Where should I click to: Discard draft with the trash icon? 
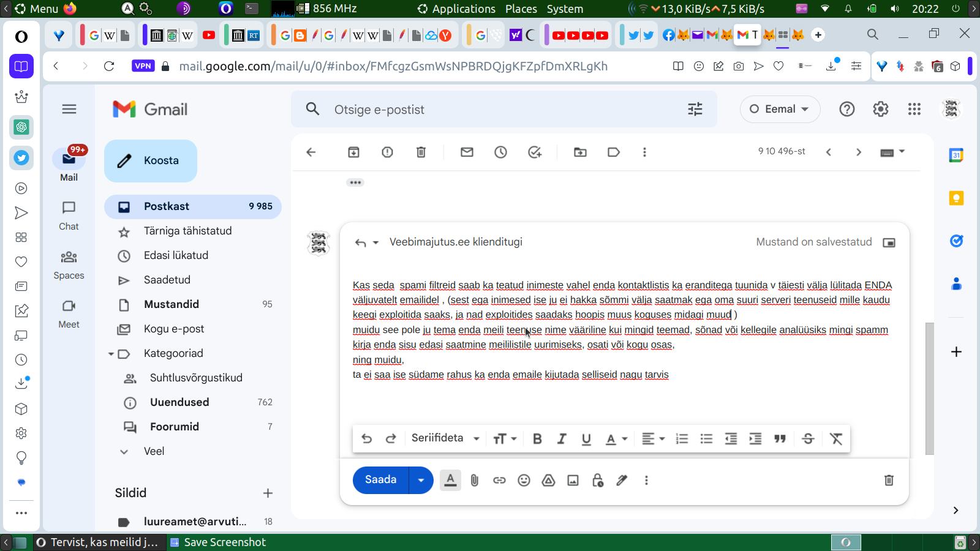click(889, 481)
